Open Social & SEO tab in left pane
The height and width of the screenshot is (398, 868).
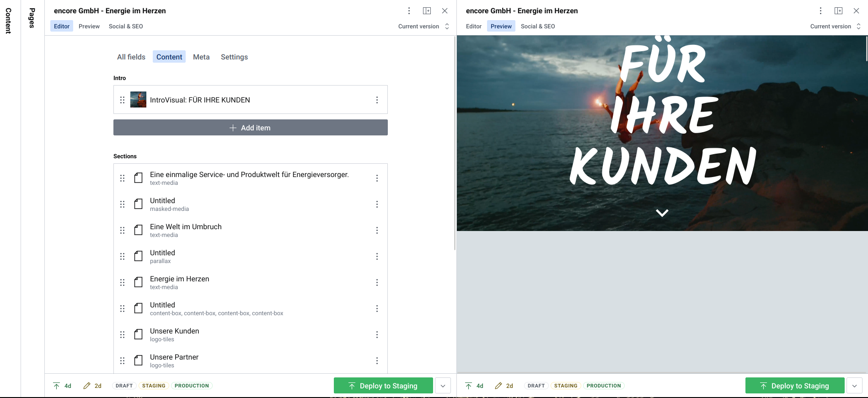(126, 26)
